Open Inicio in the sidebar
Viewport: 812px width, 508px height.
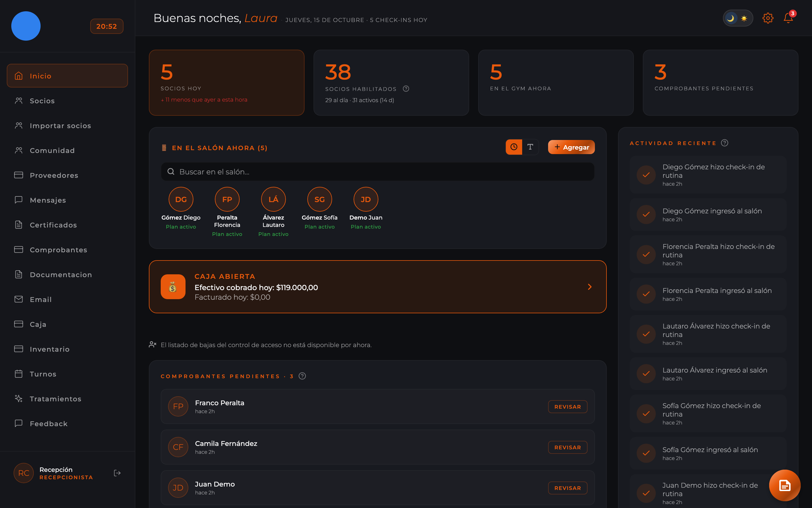click(x=67, y=76)
